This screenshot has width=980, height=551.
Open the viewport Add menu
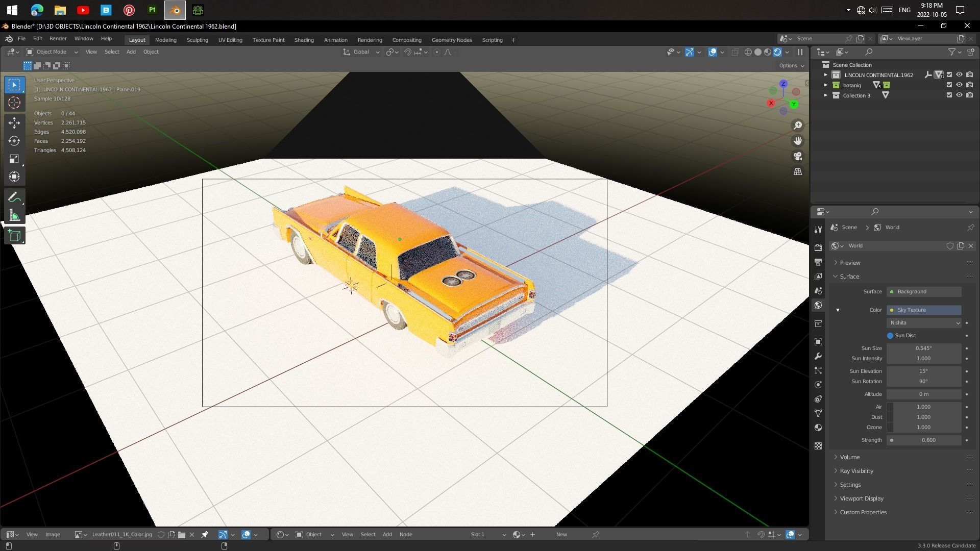click(x=131, y=52)
